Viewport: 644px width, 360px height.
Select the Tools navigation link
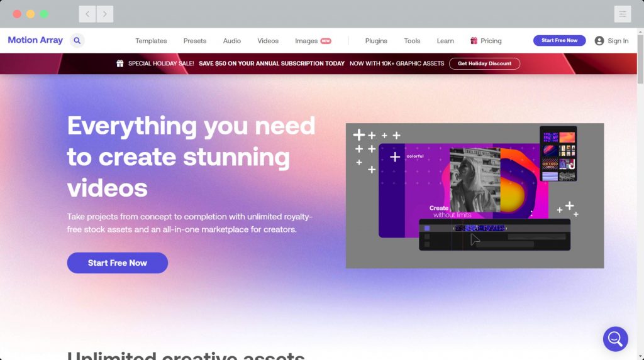[412, 41]
